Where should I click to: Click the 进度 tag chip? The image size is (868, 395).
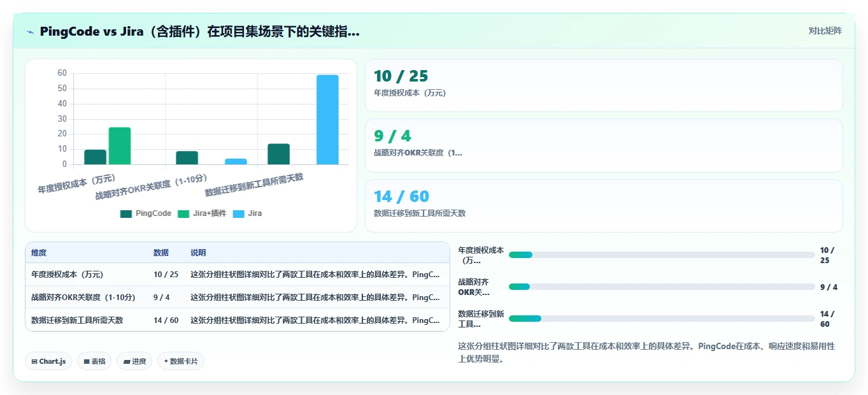tap(134, 361)
